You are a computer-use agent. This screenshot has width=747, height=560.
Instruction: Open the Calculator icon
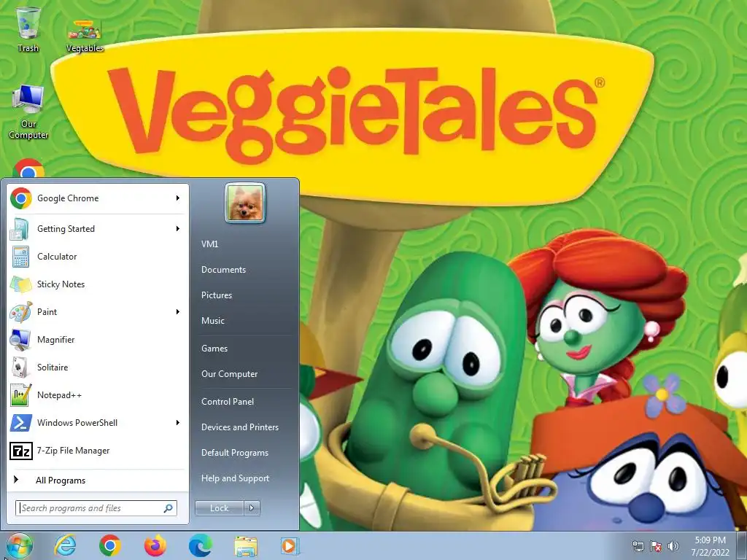coord(20,257)
